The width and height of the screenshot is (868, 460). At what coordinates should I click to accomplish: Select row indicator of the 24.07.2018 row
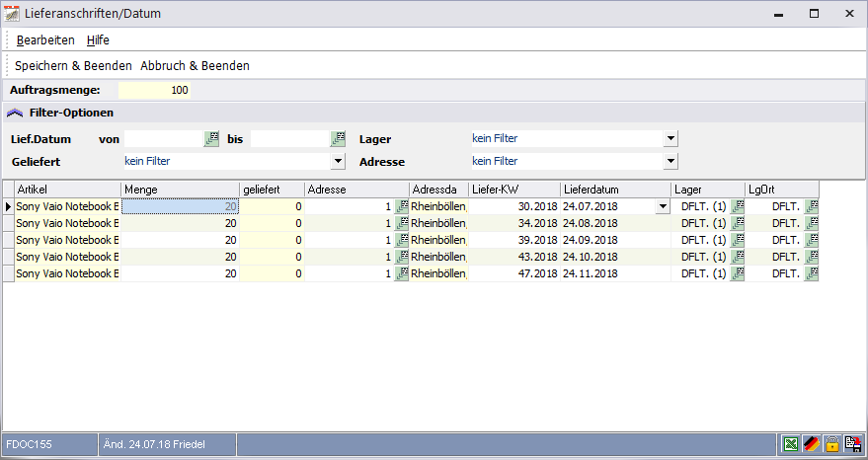pyautogui.click(x=8, y=207)
